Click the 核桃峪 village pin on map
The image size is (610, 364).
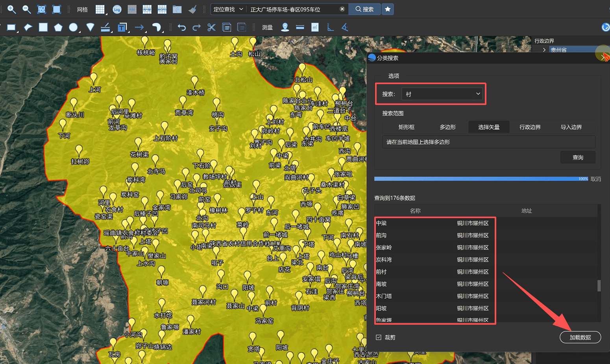coord(145,42)
